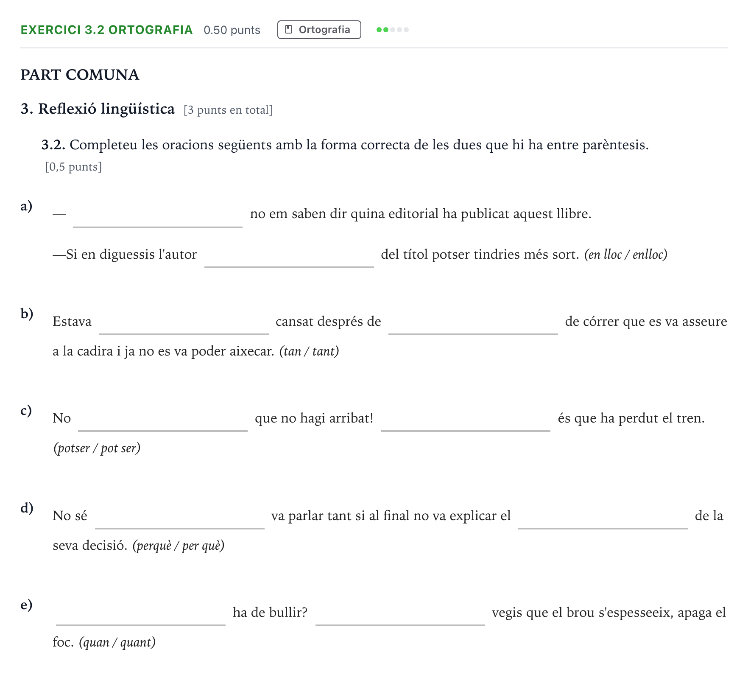Click the "(perquè / per què)" hint
The width and height of the screenshot is (748, 700).
pyautogui.click(x=179, y=546)
